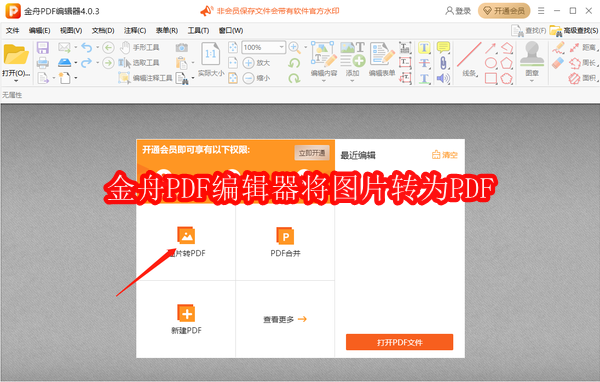Click Clear (清空) recent edits link
The image size is (600, 382).
point(445,155)
